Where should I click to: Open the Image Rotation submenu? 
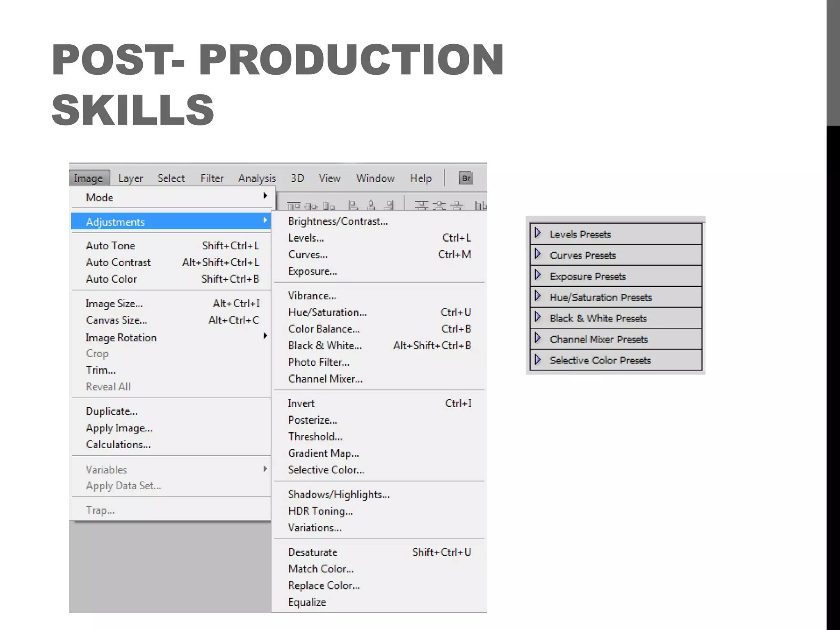[x=171, y=337]
